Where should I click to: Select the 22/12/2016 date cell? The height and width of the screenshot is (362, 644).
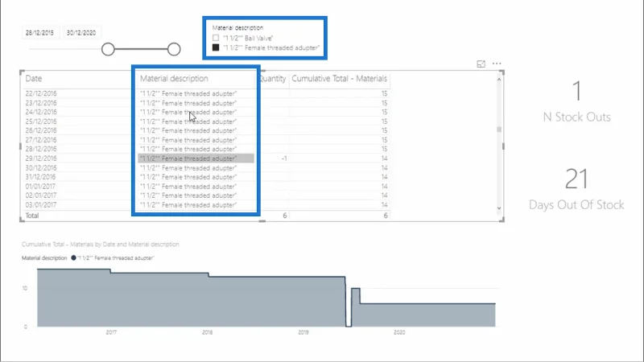click(41, 93)
